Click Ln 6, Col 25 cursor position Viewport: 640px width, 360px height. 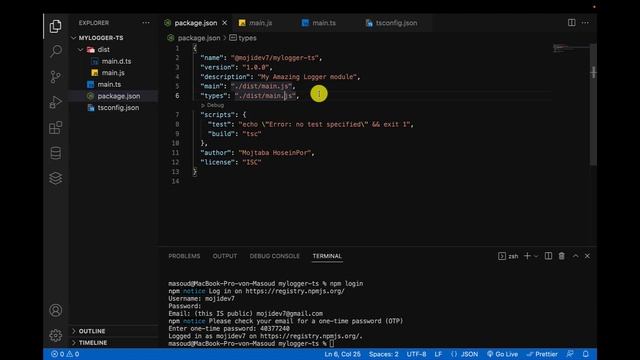(x=342, y=354)
